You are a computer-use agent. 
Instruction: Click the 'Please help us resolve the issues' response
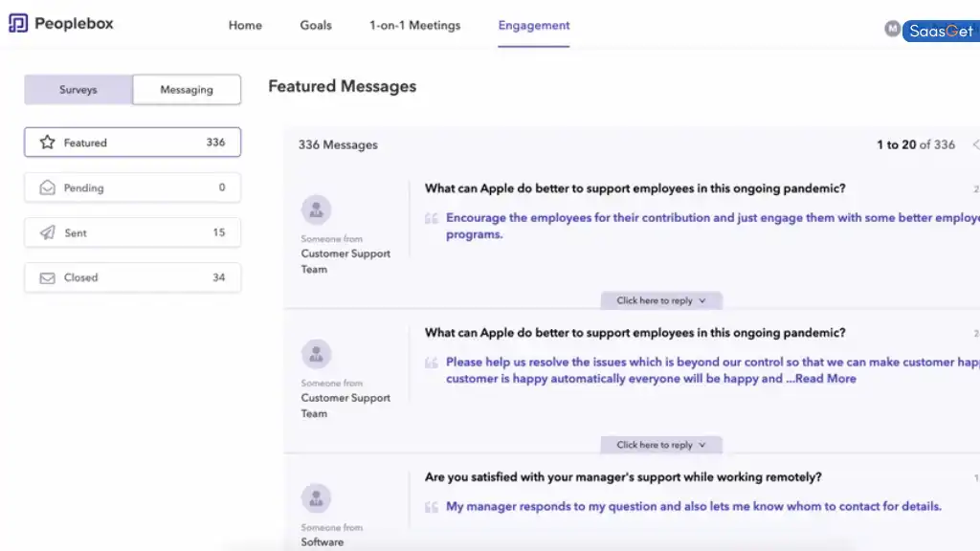point(712,370)
